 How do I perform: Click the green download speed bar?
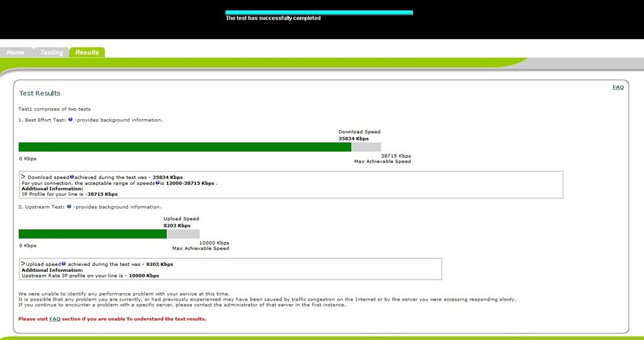[184, 147]
